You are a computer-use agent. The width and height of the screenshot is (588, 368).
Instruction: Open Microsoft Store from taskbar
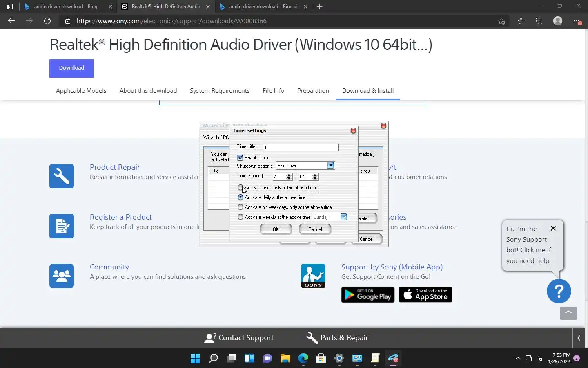321,359
